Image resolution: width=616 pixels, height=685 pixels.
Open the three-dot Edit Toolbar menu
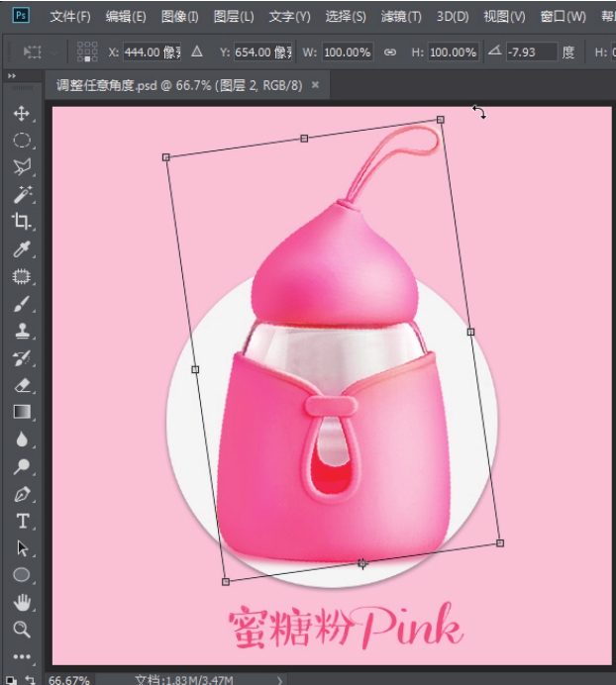click(21, 655)
